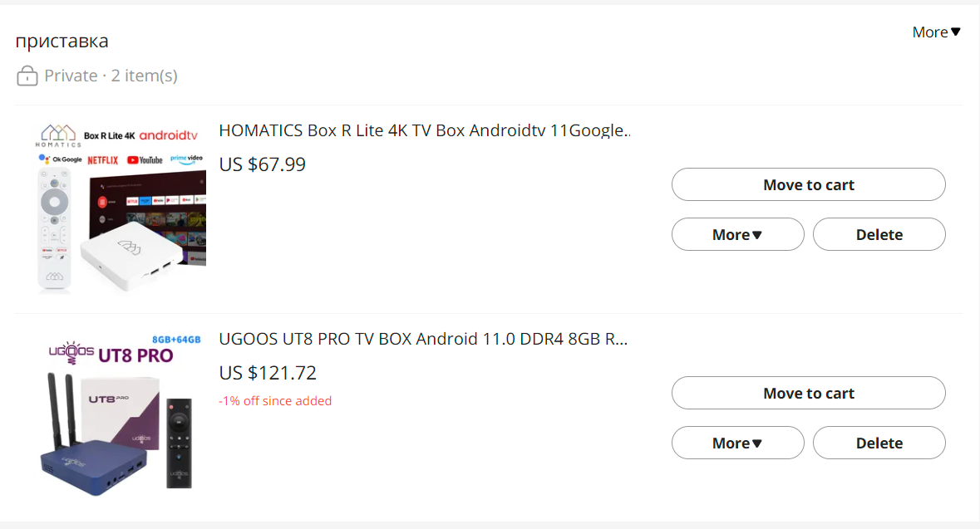This screenshot has height=529, width=980.
Task: Click the приставка list title
Action: 62,42
